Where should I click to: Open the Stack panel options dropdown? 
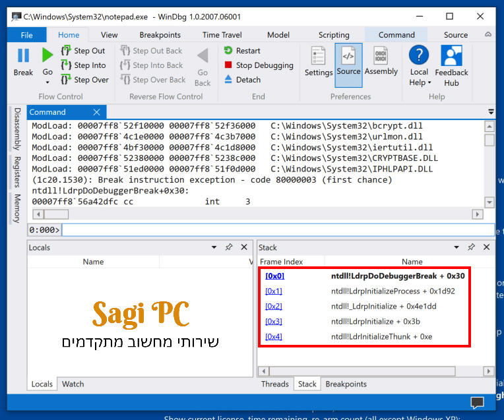456,247
